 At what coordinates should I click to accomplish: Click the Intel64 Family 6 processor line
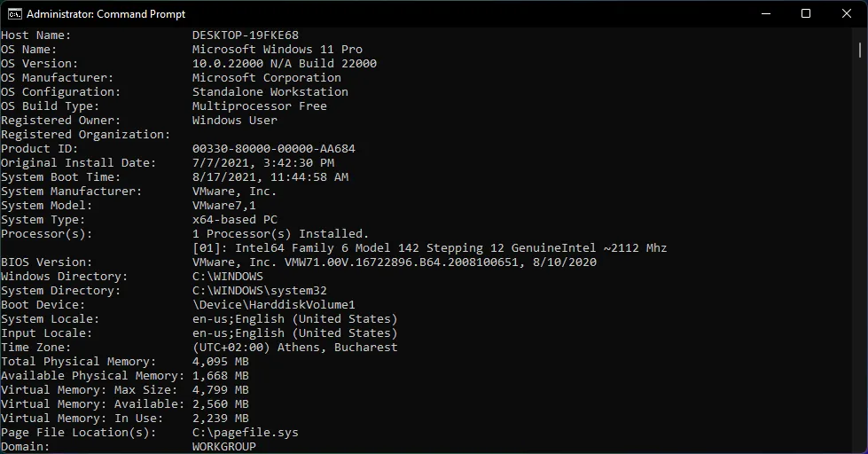pos(430,248)
